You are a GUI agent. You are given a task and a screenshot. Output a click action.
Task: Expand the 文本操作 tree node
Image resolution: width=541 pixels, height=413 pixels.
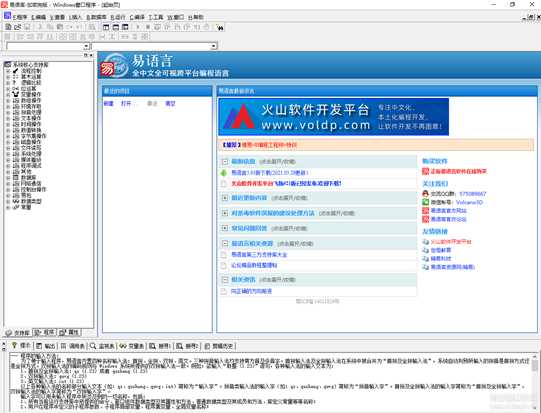tap(8, 118)
